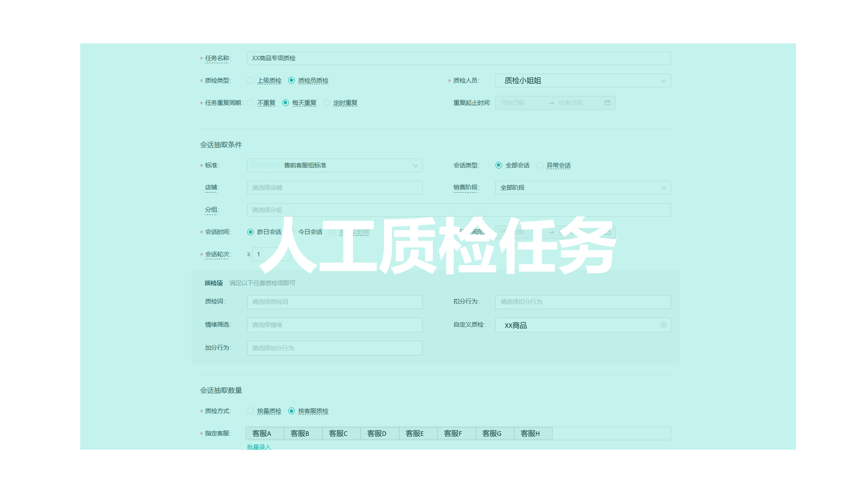The height and width of the screenshot is (487, 868).
Task: Select 不重复 task repeat option
Action: point(250,103)
